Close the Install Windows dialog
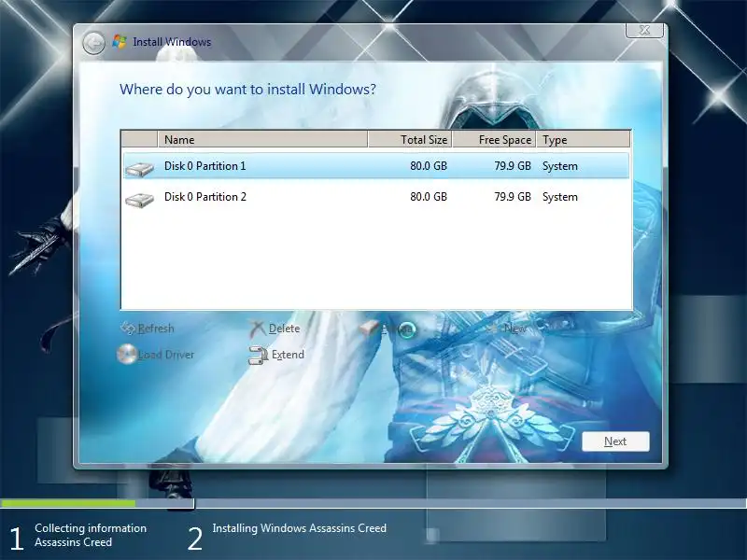Viewport: 747px width, 560px height. (x=644, y=30)
